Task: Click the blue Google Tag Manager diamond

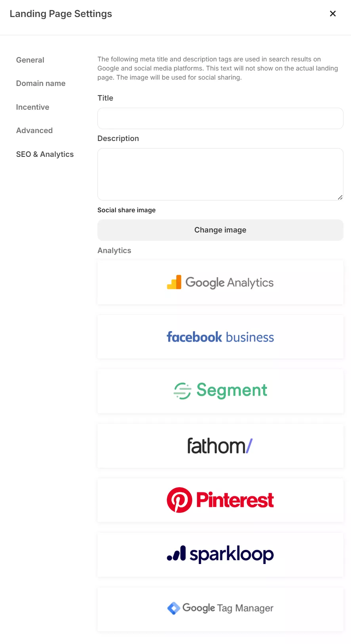Action: pos(174,608)
